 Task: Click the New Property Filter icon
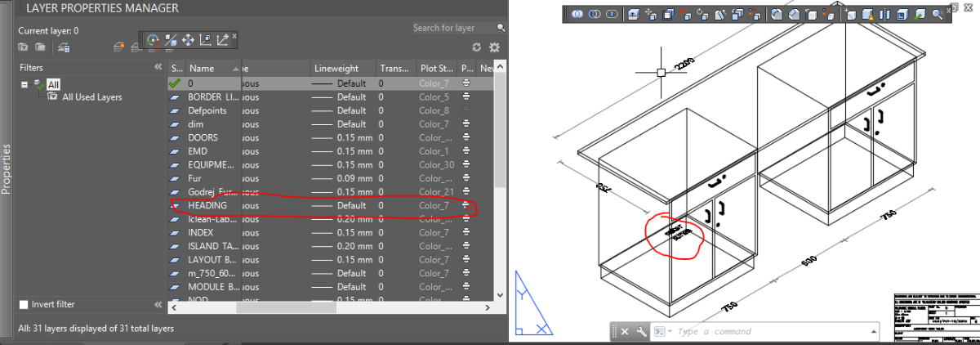23,47
